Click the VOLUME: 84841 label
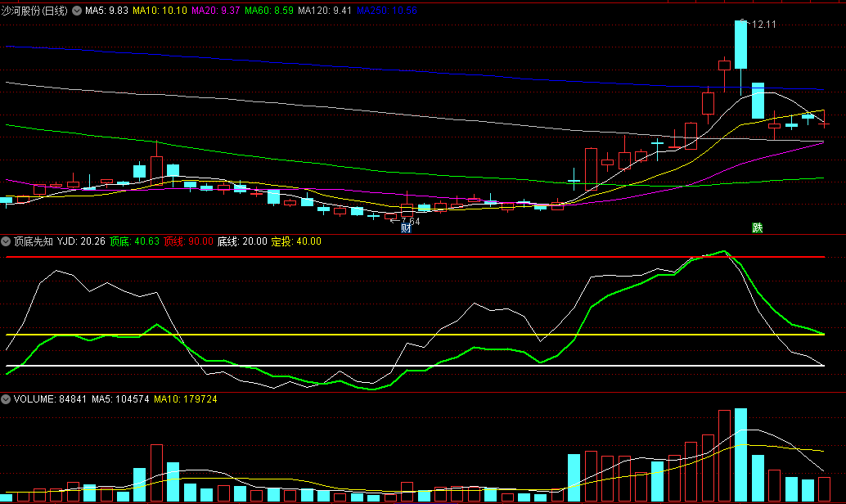 click(x=50, y=399)
